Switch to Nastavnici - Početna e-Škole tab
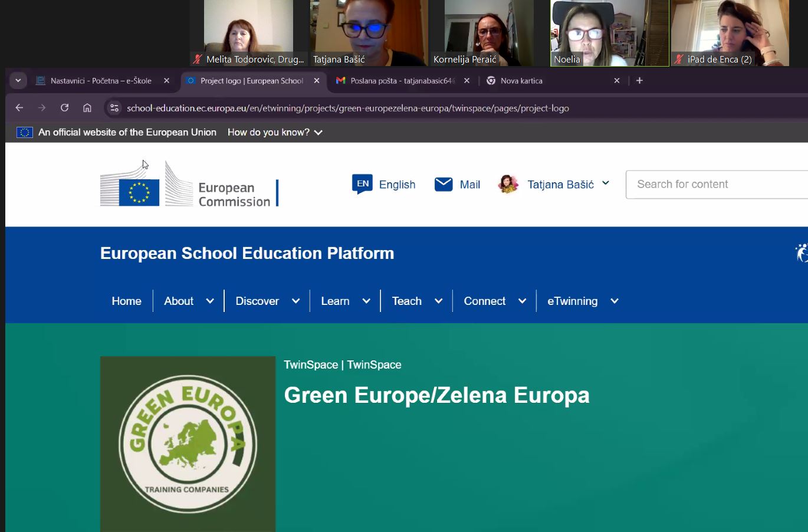The width and height of the screenshot is (808, 532). [102, 81]
